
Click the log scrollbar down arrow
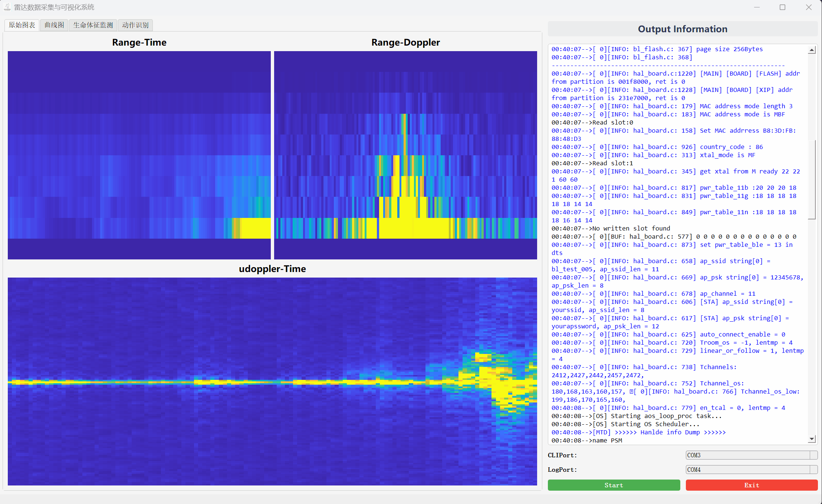(x=812, y=438)
